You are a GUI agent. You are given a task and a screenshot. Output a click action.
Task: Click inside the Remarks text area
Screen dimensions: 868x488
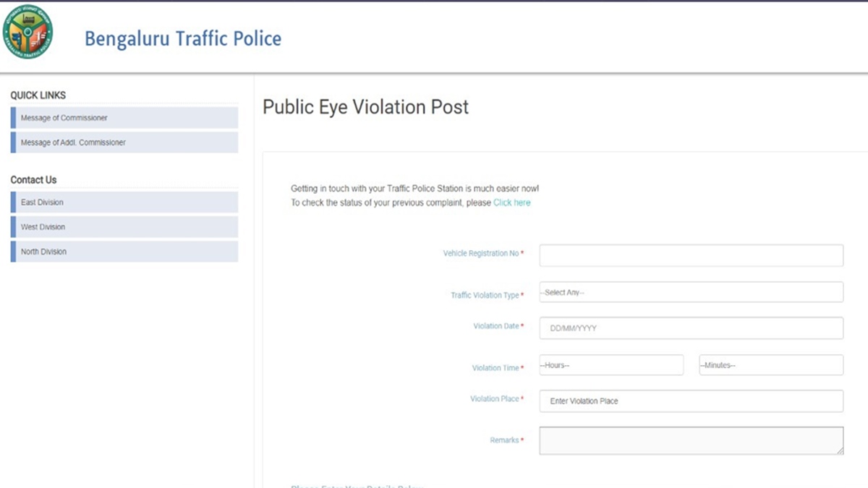click(x=690, y=440)
